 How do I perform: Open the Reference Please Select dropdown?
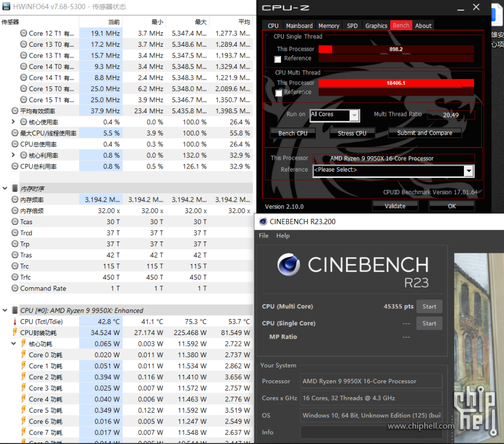click(468, 171)
